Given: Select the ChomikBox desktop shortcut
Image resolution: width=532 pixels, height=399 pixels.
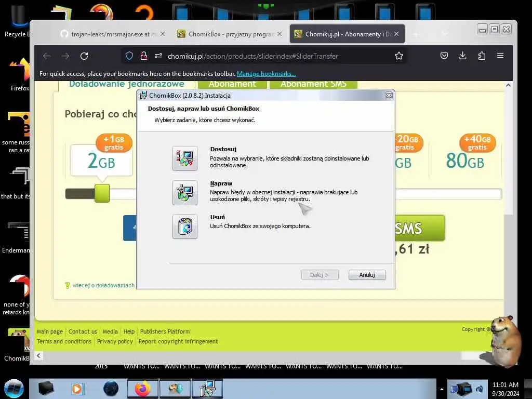Looking at the screenshot, I should [x=18, y=344].
